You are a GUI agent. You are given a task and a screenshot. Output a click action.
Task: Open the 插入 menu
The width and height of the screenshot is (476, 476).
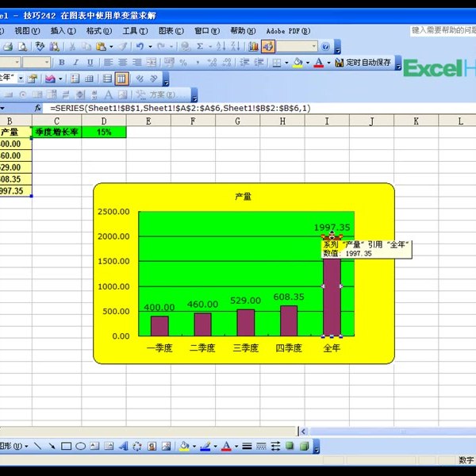pyautogui.click(x=63, y=31)
